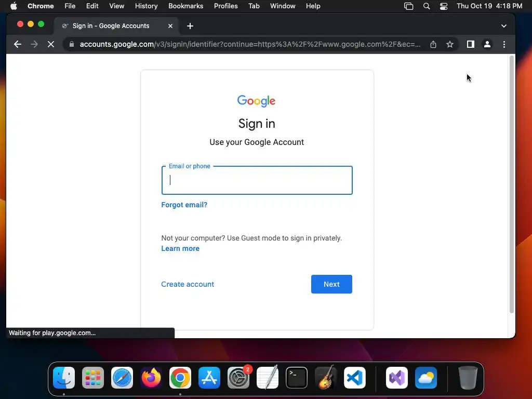
Task: Close the Sign in - Google Accounts tab
Action: pyautogui.click(x=170, y=26)
